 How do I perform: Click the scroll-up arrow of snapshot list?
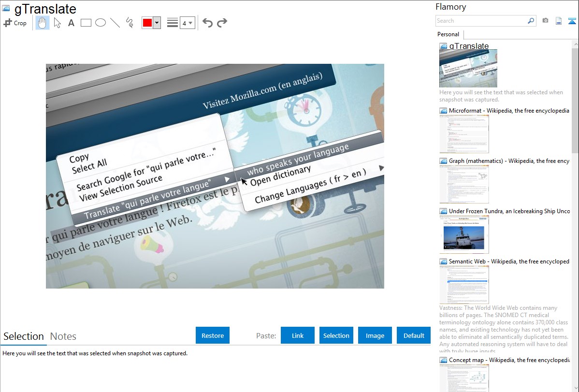(575, 44)
